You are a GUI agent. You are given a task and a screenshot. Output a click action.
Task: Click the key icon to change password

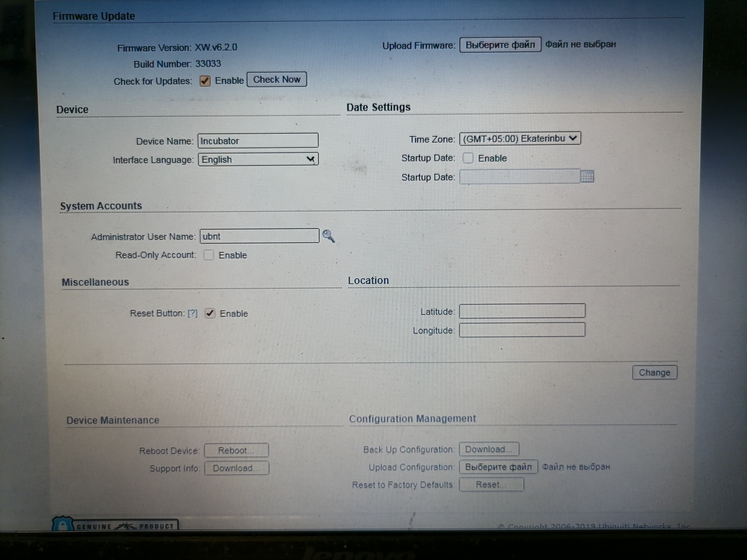[x=328, y=236]
